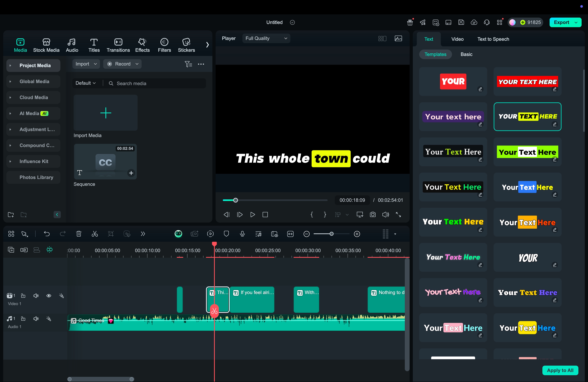The height and width of the screenshot is (382, 588).
Task: Click the media filter icon beside Record
Action: click(188, 64)
